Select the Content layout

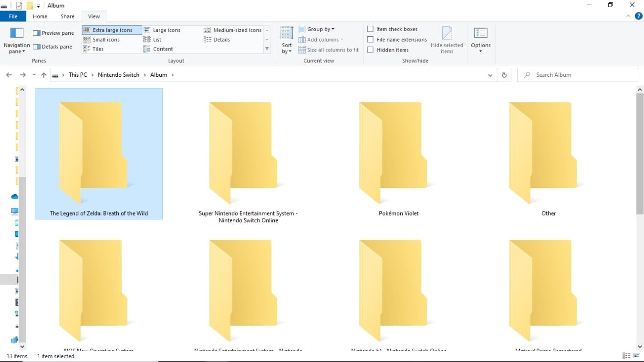click(158, 49)
